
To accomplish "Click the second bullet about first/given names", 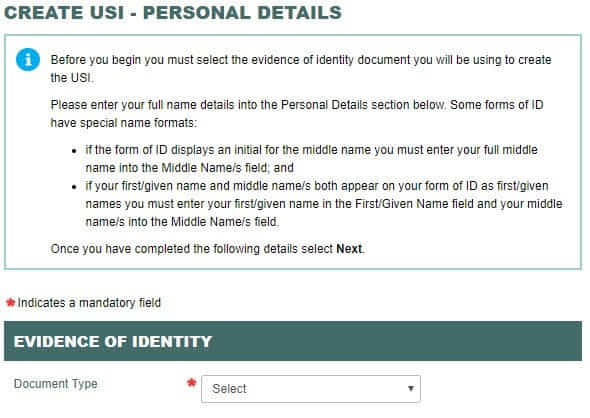I will click(x=324, y=204).
